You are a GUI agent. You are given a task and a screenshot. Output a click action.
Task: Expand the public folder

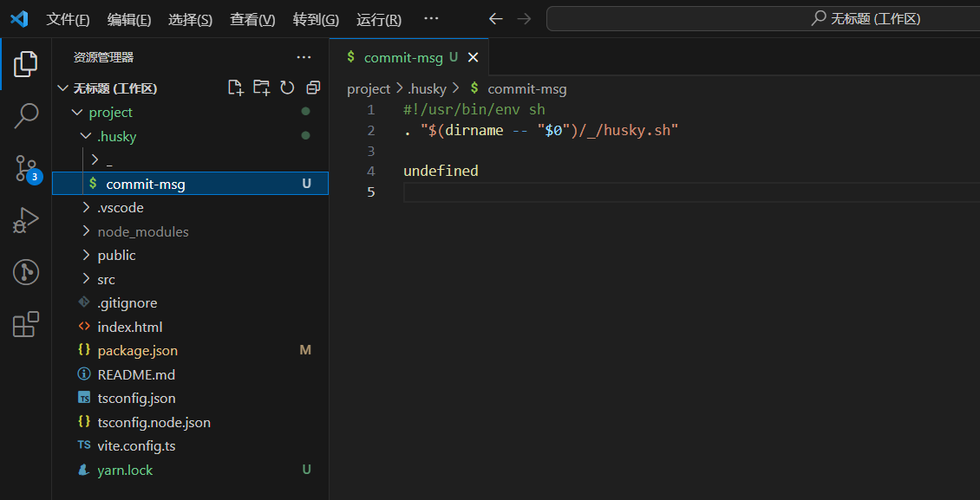[86, 256]
